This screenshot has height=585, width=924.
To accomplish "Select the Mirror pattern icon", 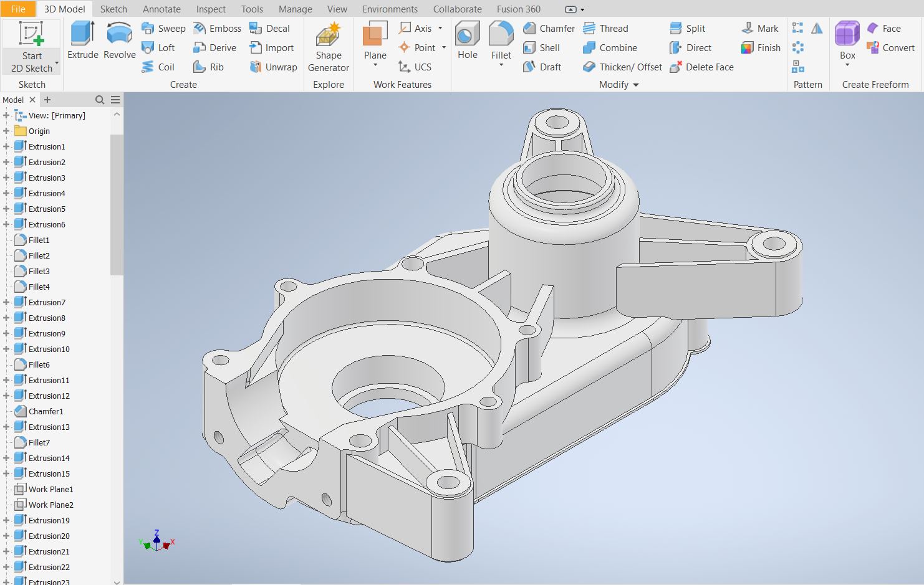I will point(817,29).
